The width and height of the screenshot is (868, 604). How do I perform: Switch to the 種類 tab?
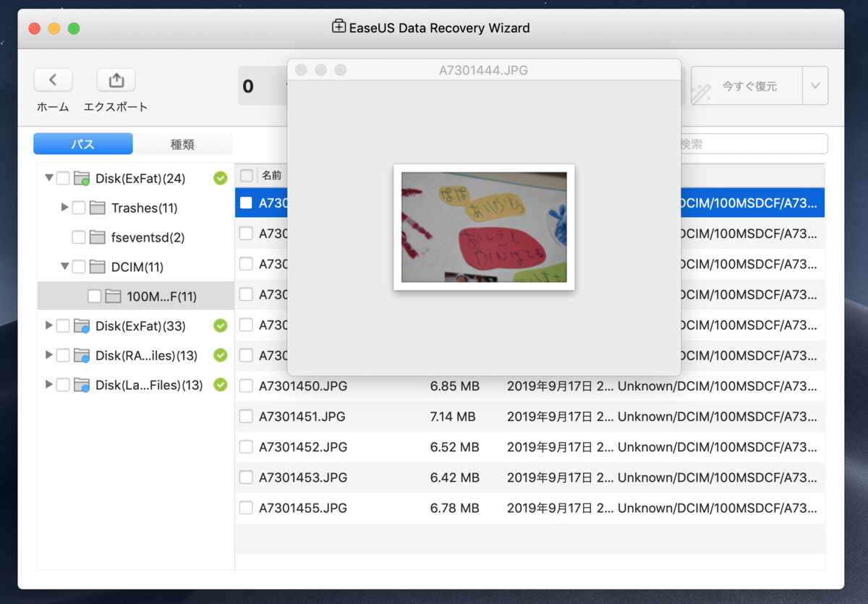[182, 144]
